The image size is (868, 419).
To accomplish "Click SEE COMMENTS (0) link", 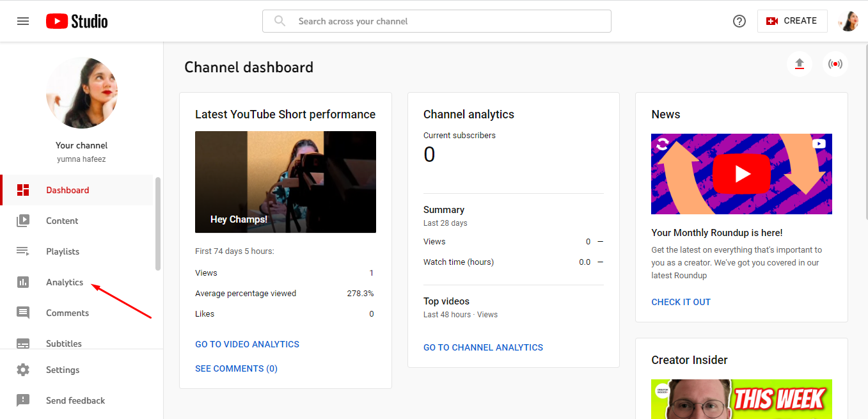I will (x=236, y=368).
